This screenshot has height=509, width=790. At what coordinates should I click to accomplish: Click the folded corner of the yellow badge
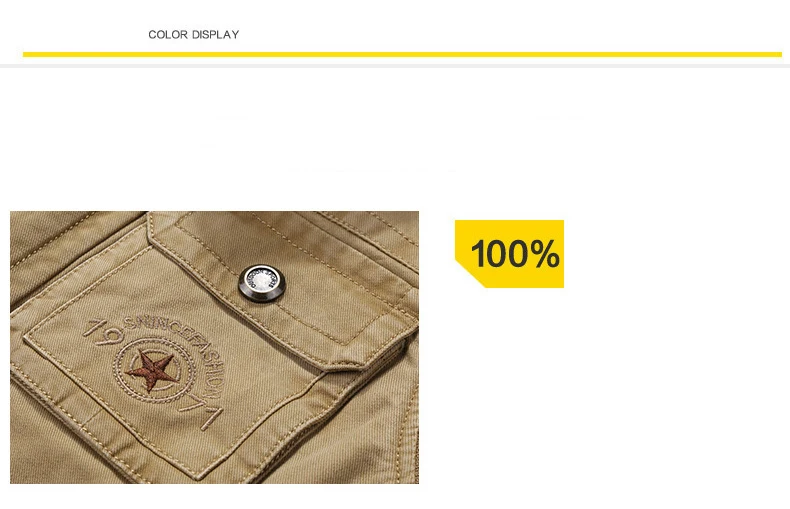[x=470, y=274]
